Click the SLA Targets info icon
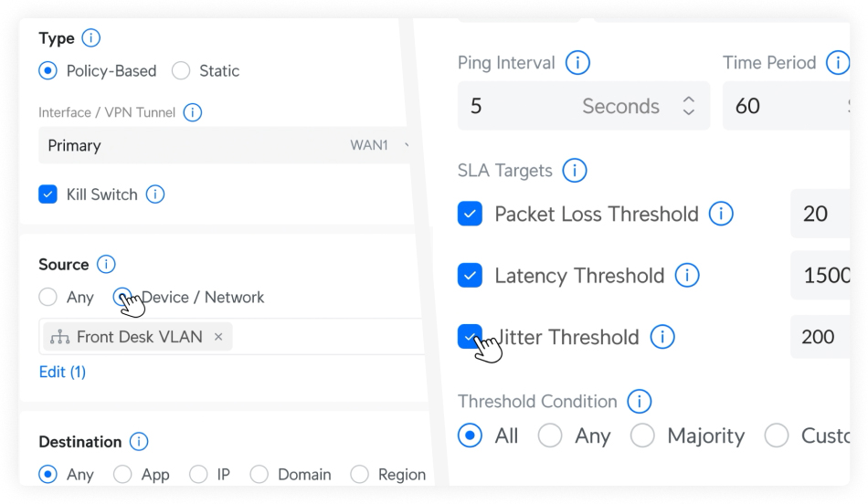Screen dimensions: 868x504 pyautogui.click(x=574, y=171)
